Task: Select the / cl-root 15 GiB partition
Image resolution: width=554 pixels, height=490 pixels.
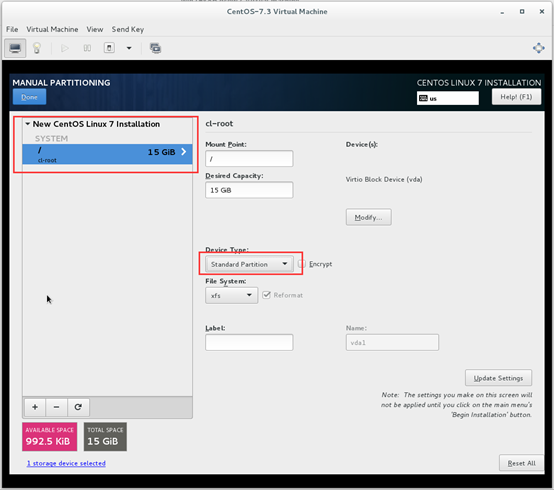Action: (x=107, y=154)
